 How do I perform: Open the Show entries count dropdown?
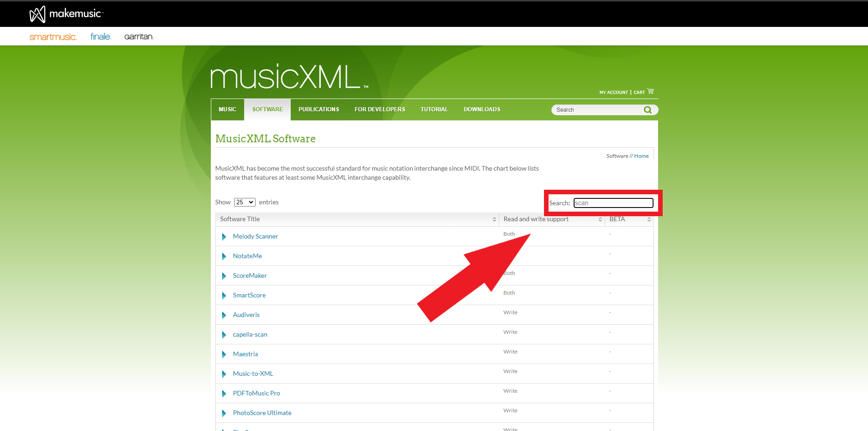pyautogui.click(x=245, y=202)
